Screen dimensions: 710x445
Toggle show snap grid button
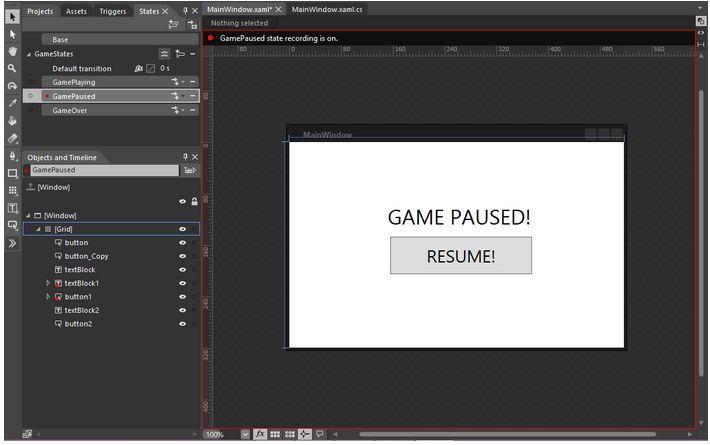coord(275,434)
